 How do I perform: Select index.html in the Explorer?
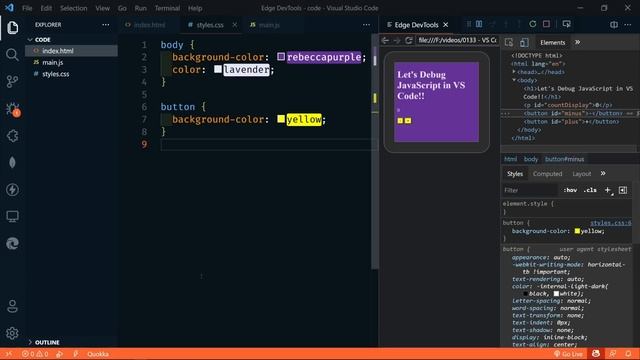click(x=72, y=51)
